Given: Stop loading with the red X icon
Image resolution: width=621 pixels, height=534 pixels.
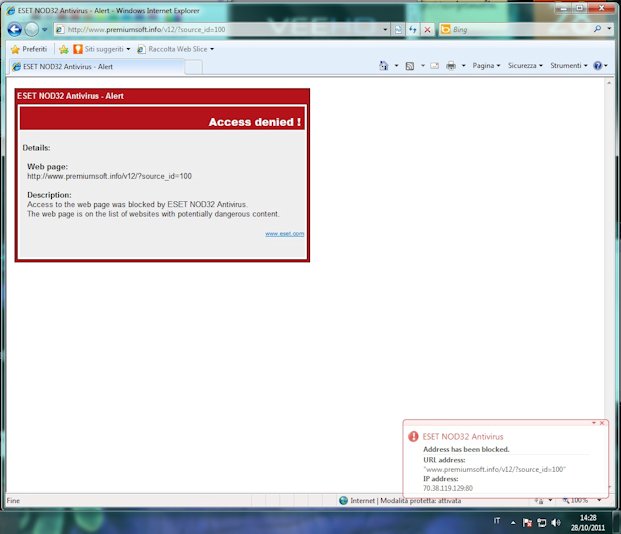Looking at the screenshot, I should [427, 30].
